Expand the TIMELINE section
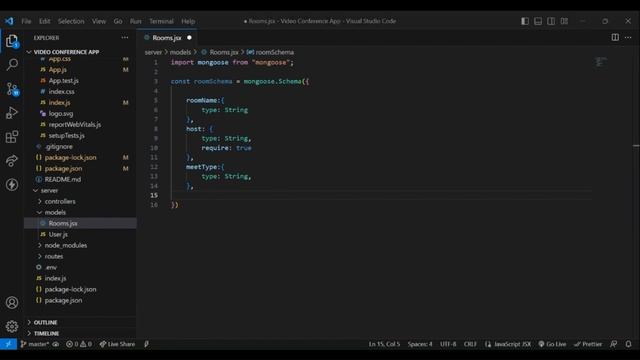640x360 pixels. (x=46, y=333)
